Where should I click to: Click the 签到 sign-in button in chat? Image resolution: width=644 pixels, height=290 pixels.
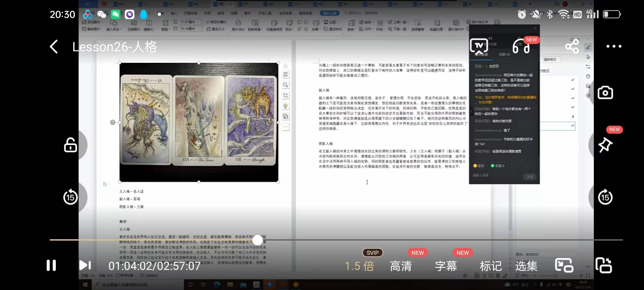[479, 166]
